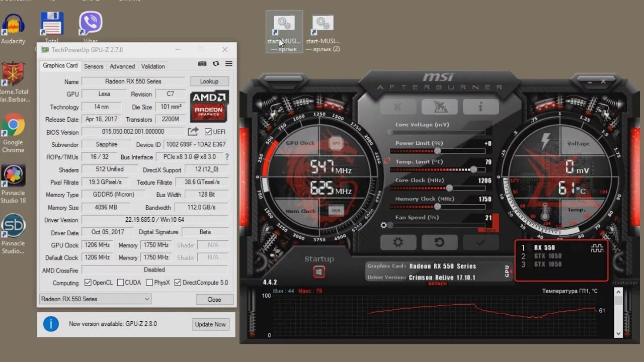Screen dimensions: 644x362
Task: Click scroll-up arrow of Afterburner graph scrollbar
Action: pos(618,292)
